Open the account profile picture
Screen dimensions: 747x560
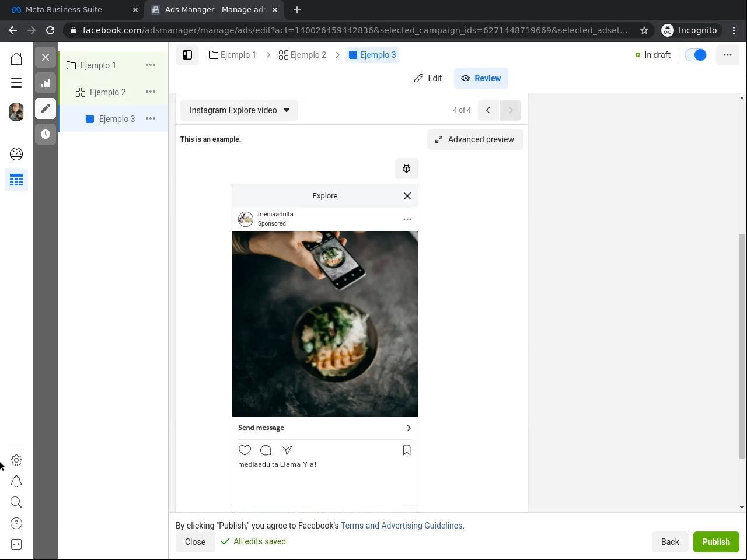point(16,112)
